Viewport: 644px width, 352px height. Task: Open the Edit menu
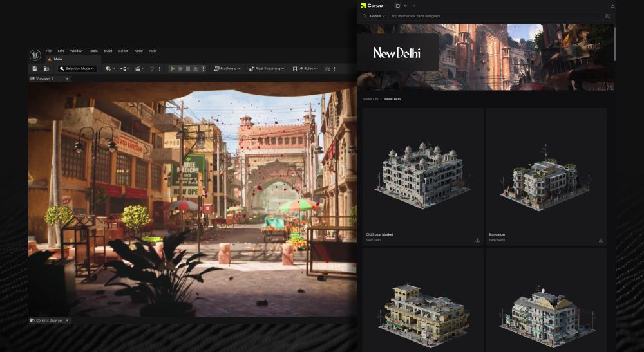pos(61,51)
